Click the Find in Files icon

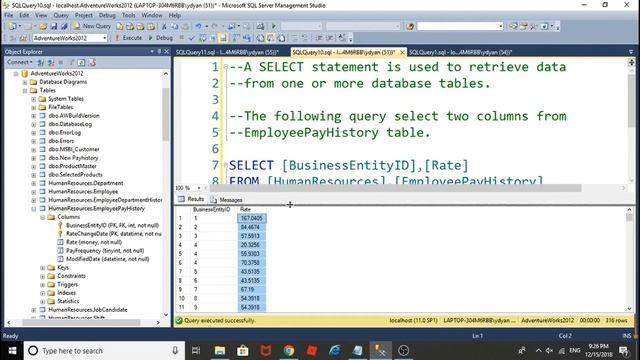click(410, 26)
